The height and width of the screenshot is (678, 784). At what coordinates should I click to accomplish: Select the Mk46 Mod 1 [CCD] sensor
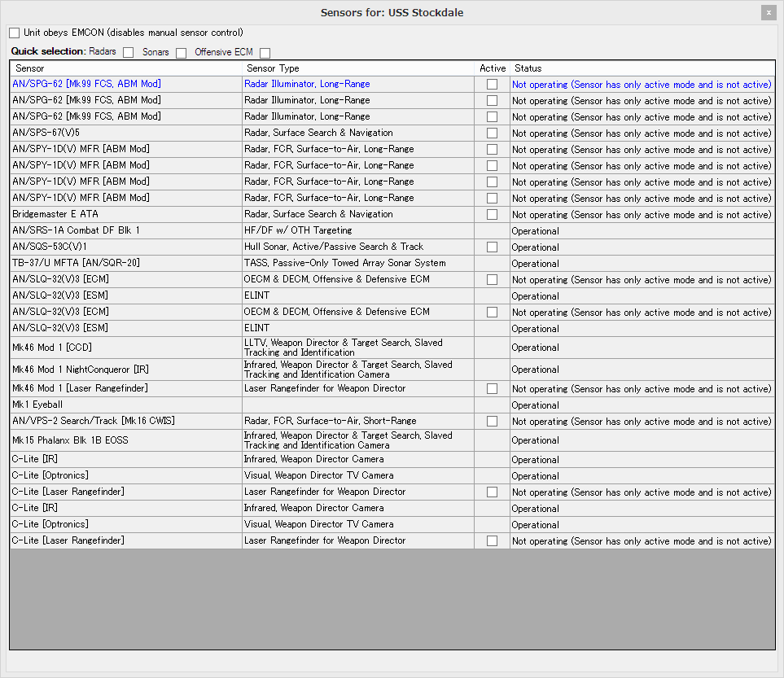(x=52, y=348)
